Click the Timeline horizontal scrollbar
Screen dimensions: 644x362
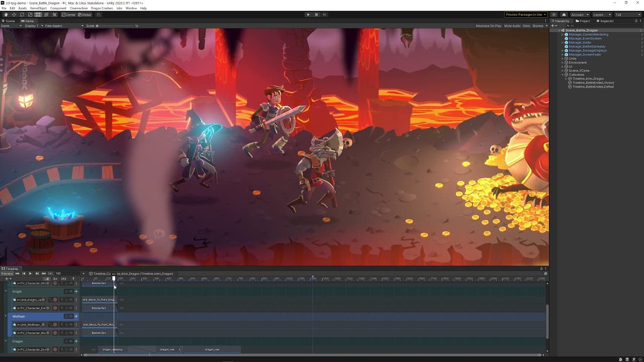(312, 355)
